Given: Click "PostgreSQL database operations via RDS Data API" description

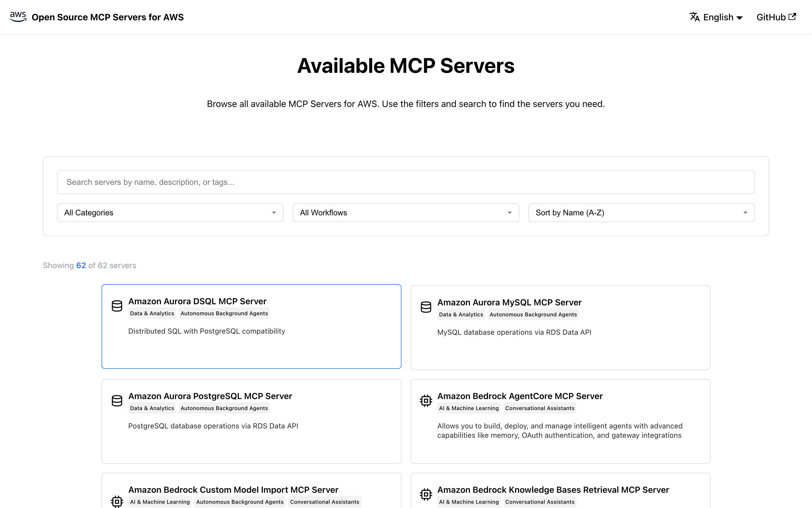Looking at the screenshot, I should (x=213, y=426).
